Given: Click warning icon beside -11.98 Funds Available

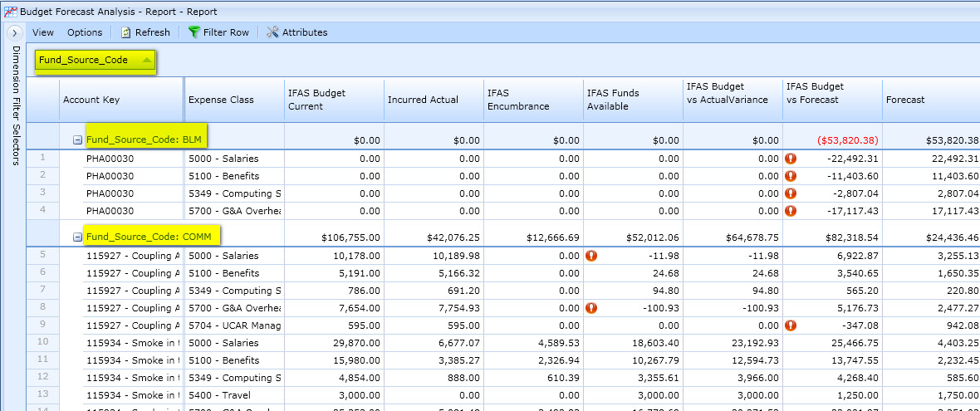Looking at the screenshot, I should coord(591,256).
